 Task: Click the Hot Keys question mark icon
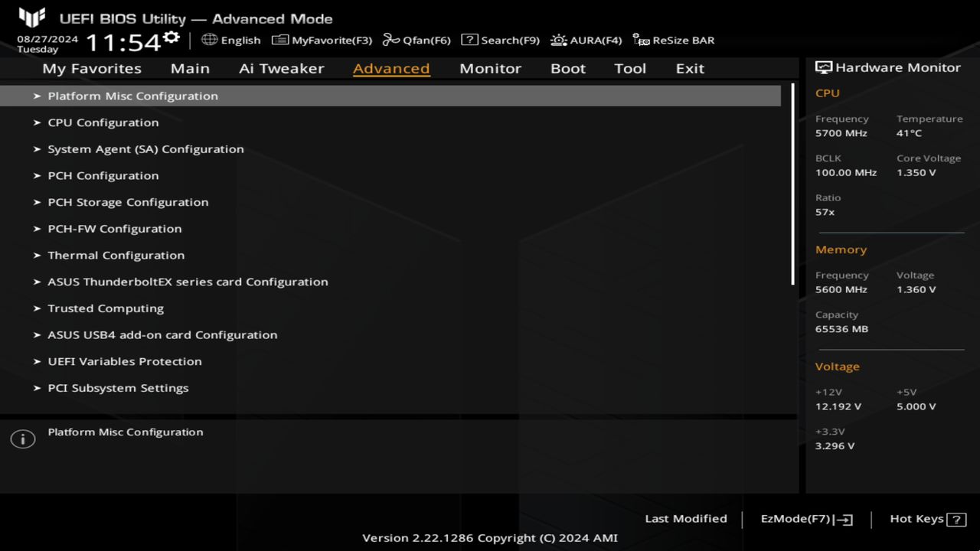click(956, 520)
